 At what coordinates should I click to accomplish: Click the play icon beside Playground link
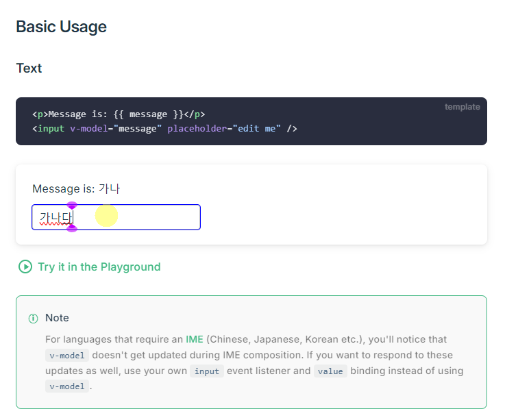click(25, 267)
